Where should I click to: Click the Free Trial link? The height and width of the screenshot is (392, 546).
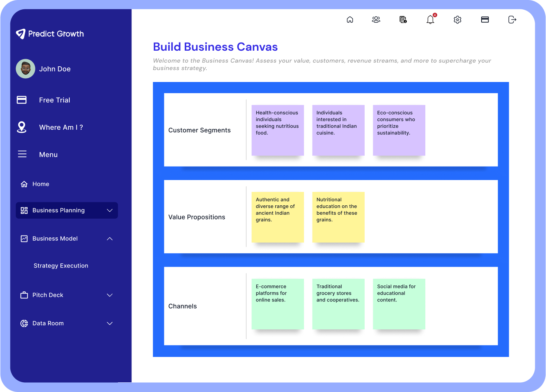[x=54, y=100]
